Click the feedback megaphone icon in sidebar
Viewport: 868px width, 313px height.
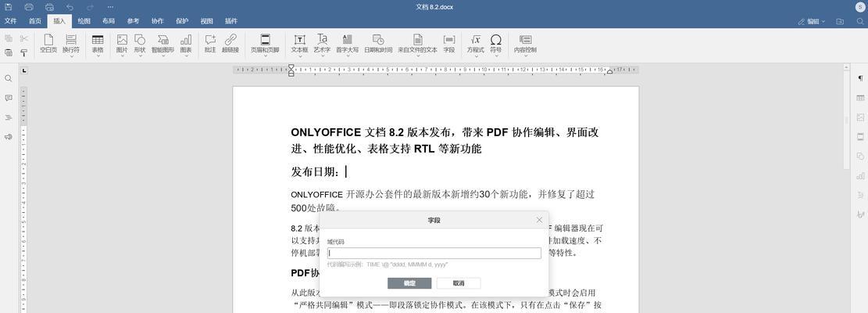(9, 137)
